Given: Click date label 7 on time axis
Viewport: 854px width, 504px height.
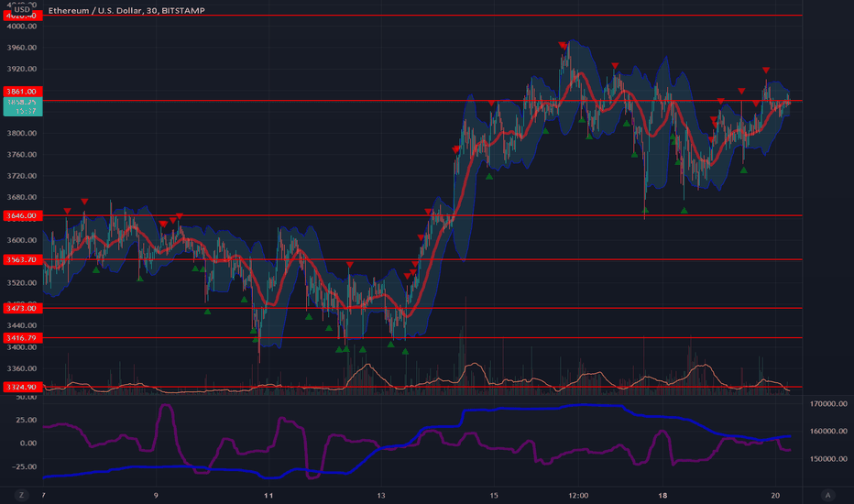Looking at the screenshot, I should tap(44, 495).
